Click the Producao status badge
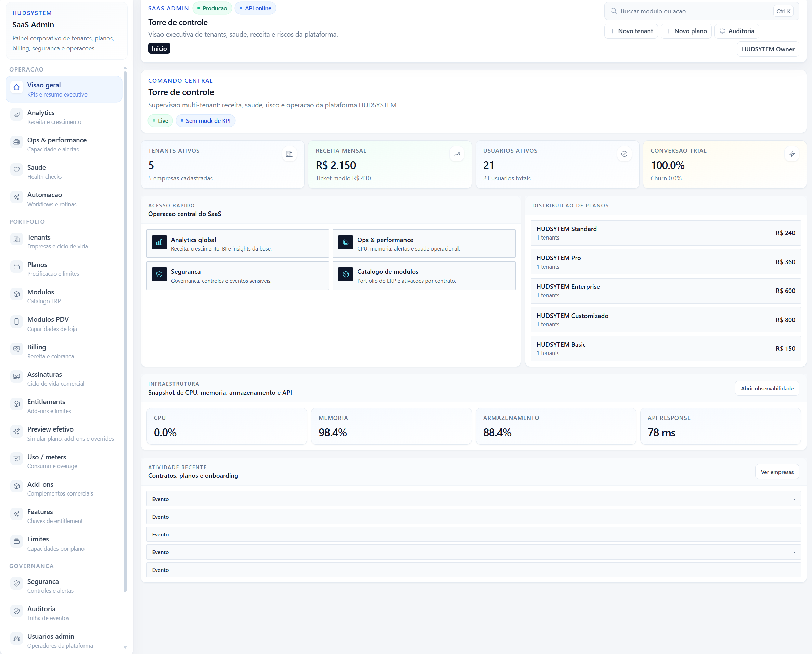 click(212, 8)
